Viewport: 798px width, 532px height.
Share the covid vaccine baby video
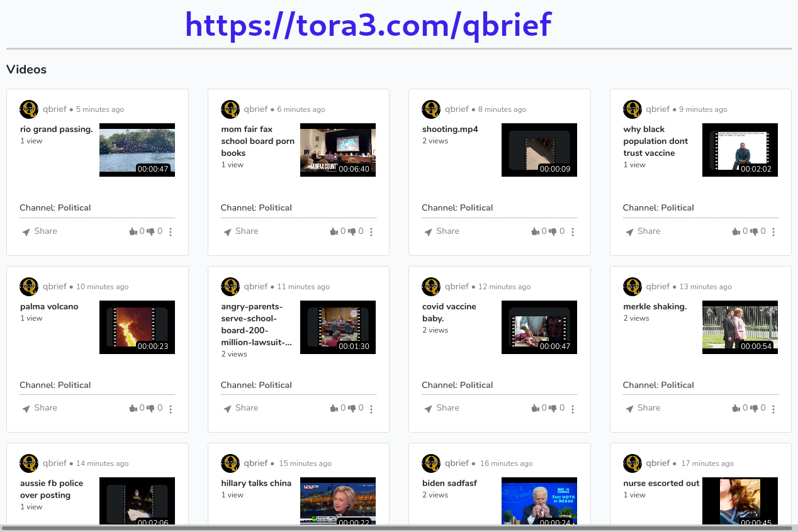pos(441,408)
